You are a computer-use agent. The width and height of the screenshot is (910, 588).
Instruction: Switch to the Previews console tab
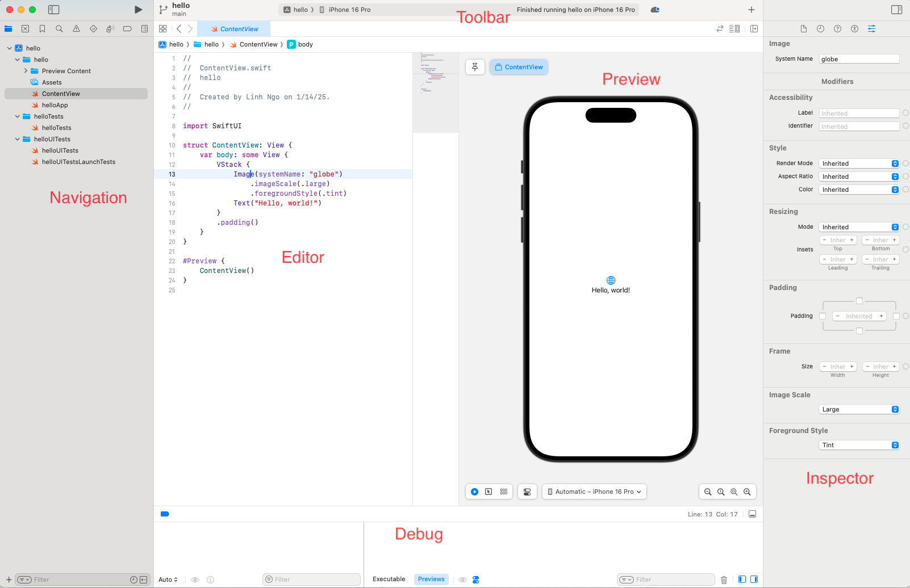tap(431, 579)
